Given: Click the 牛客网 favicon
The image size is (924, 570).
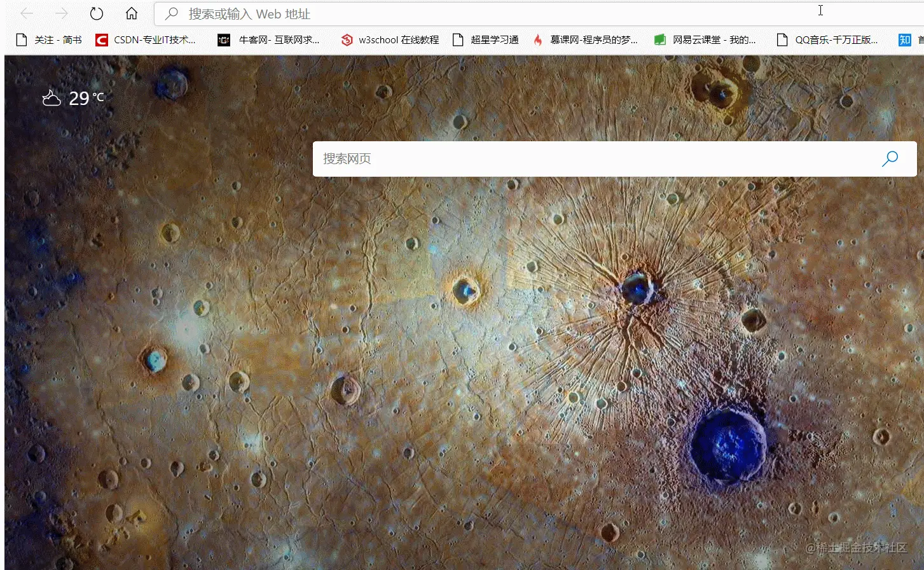Looking at the screenshot, I should (224, 40).
